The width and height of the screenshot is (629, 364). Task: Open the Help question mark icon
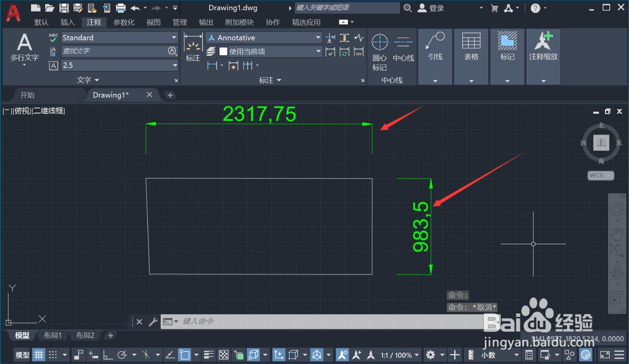[535, 8]
